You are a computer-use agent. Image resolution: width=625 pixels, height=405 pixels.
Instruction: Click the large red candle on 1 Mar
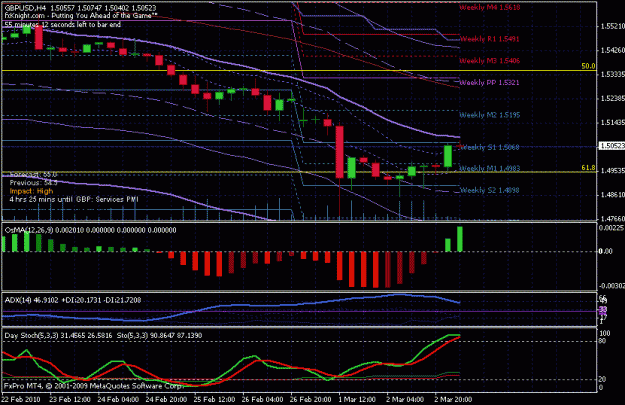coord(340,152)
